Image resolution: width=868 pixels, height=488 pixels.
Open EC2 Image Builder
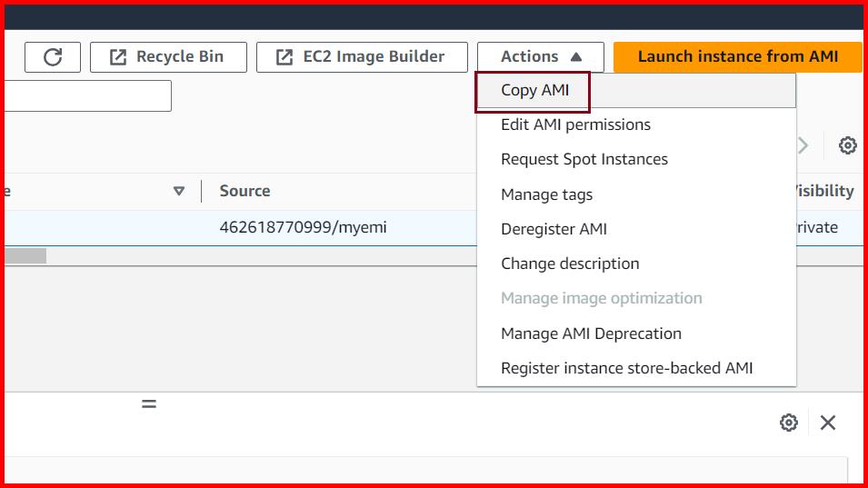tap(362, 57)
